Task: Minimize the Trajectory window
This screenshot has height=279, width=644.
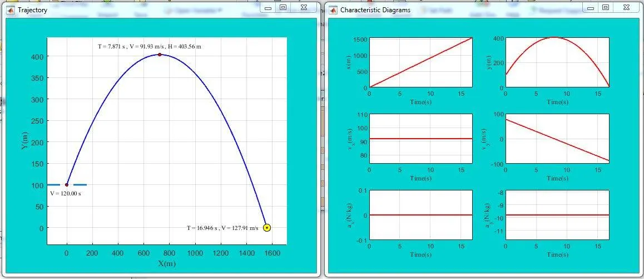Action: click(268, 8)
